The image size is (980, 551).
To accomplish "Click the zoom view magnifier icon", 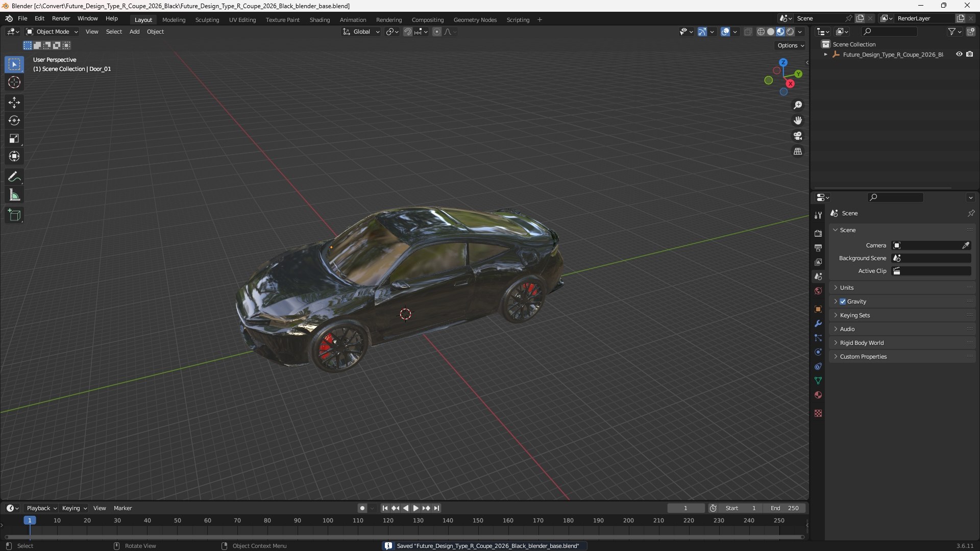I will point(798,105).
